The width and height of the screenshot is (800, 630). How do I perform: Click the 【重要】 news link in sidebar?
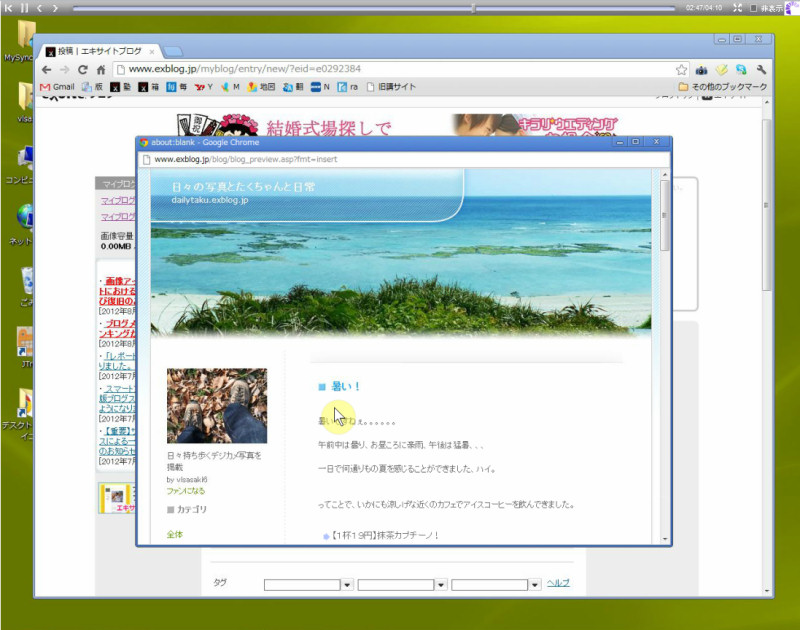117,441
